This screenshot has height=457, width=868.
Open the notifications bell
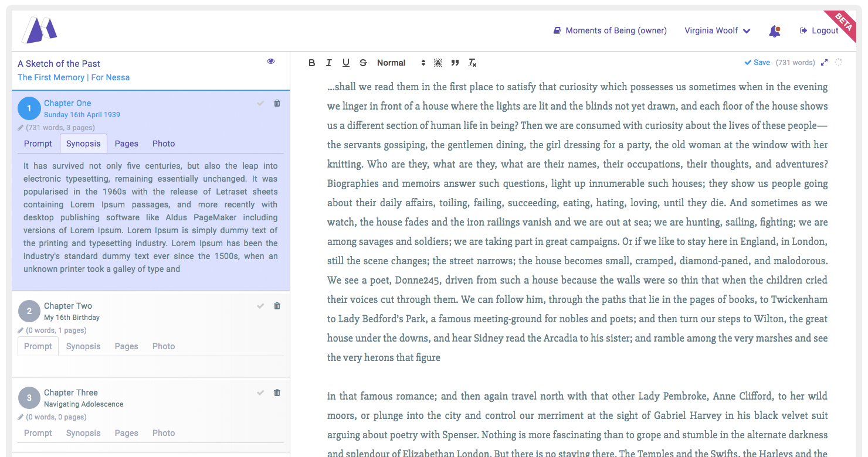click(x=775, y=31)
